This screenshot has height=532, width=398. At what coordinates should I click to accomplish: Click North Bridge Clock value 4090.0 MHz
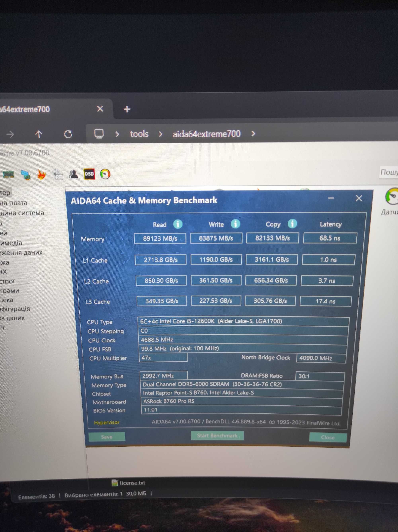tap(321, 358)
